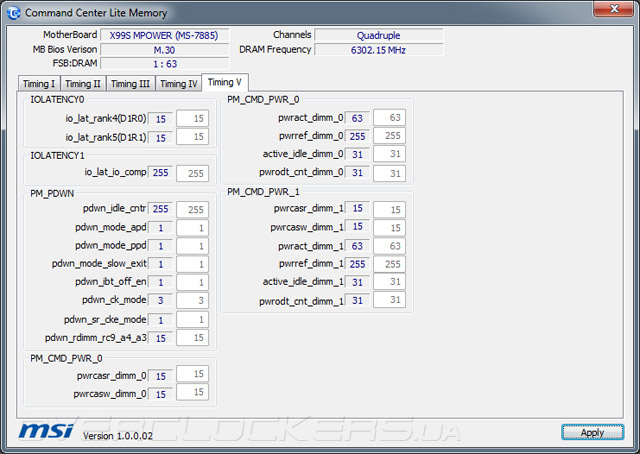Viewport: 640px width, 454px height.
Task: Edit the pwract_dimm_1 input field
Action: click(x=389, y=246)
